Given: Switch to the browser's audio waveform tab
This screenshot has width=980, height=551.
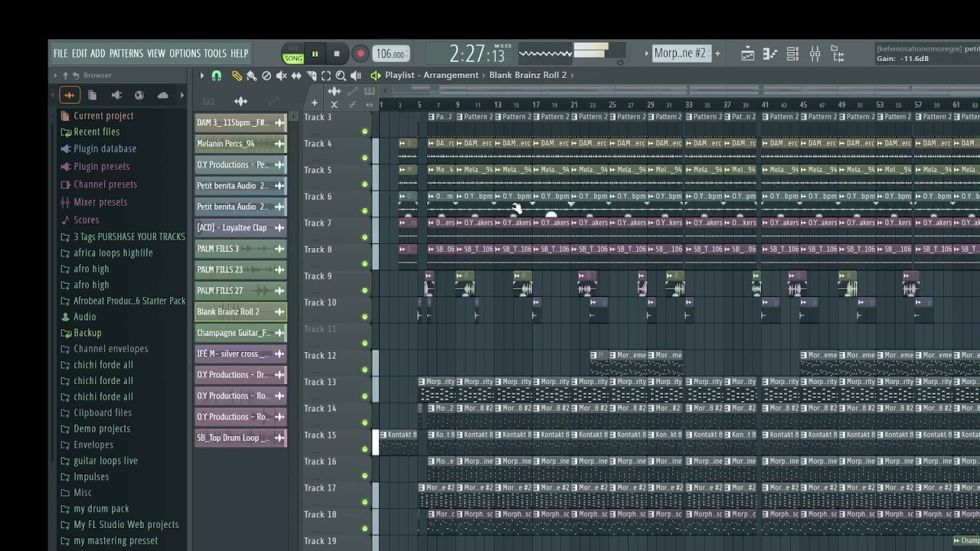Looking at the screenshot, I should tap(69, 95).
